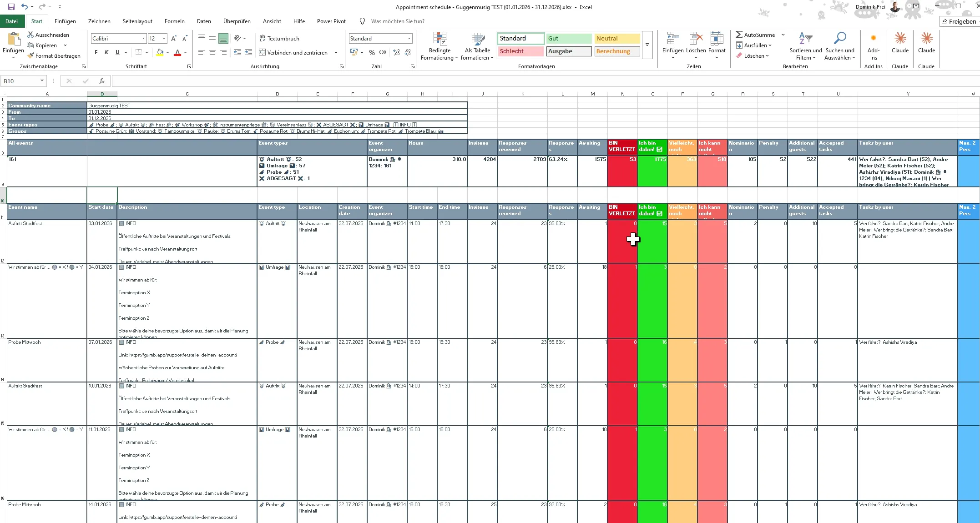Add a decimal place

396,52
